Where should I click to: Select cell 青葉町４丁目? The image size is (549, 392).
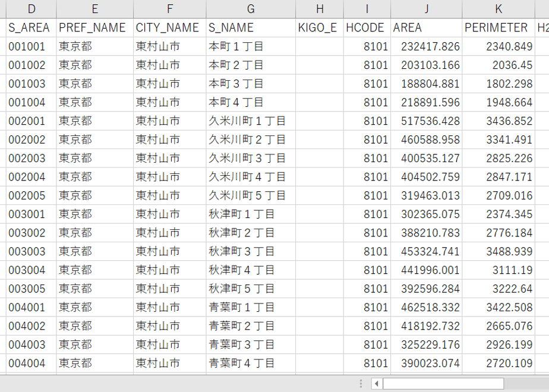251,363
